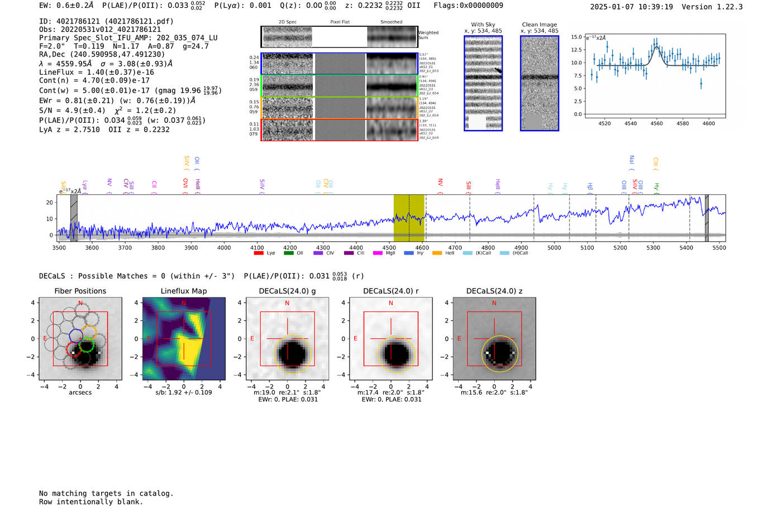Image resolution: width=782 pixels, height=532 pixels.
Task: Open the Lineflux Map image
Action: (184, 339)
